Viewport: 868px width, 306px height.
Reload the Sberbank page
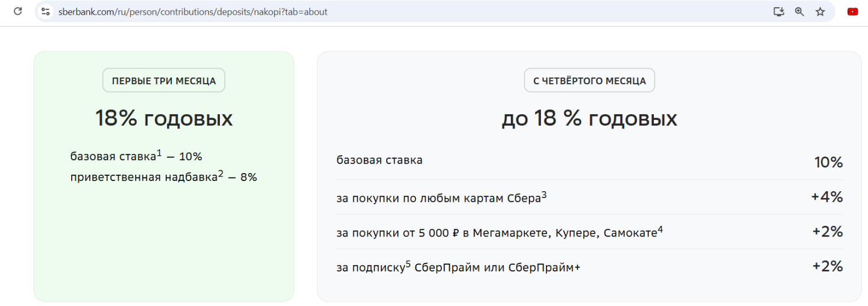point(18,11)
